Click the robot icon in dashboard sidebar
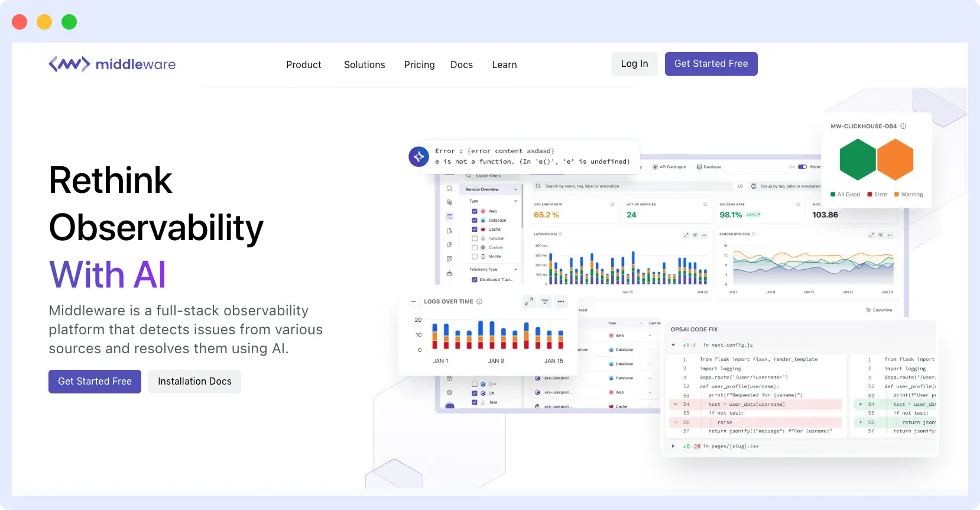 [x=449, y=273]
